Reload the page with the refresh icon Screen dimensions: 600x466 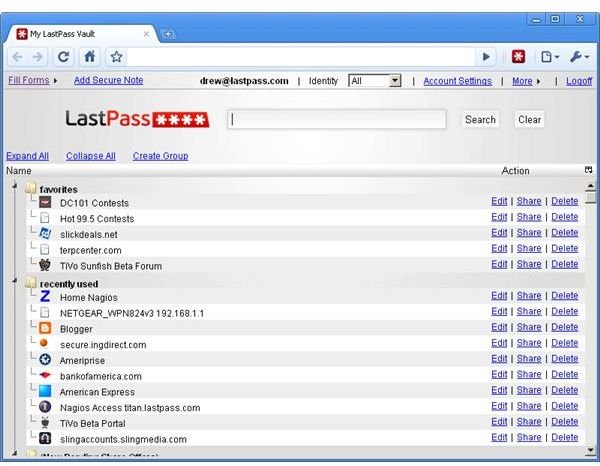(x=64, y=57)
